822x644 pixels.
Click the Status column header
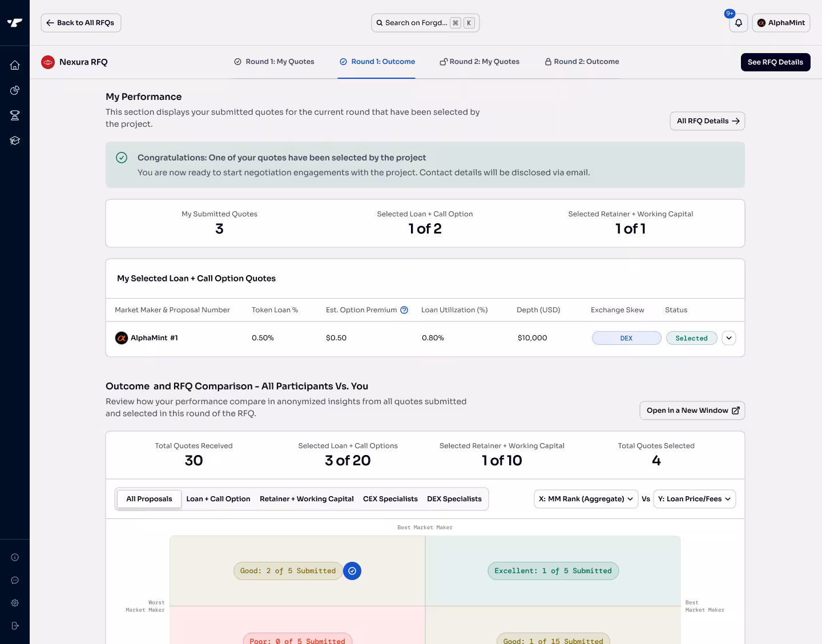click(676, 310)
